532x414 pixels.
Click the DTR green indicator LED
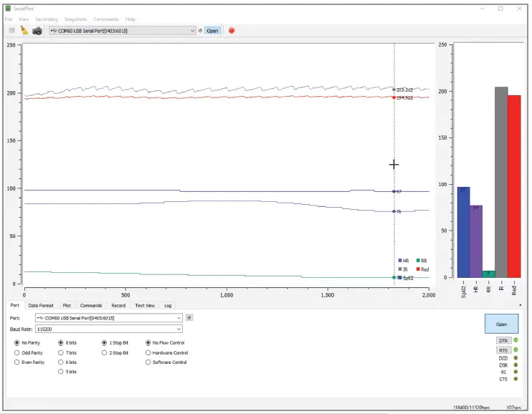point(515,340)
